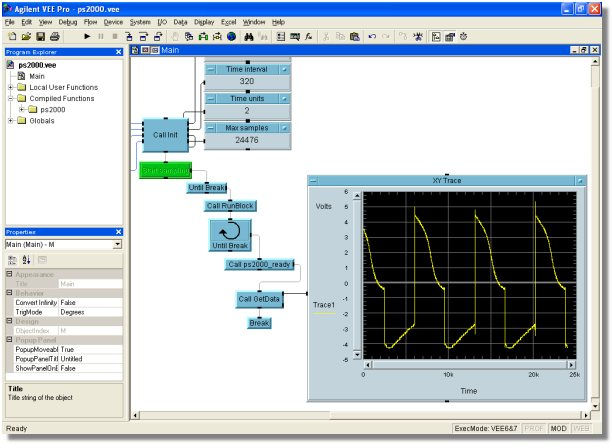Click the Call GetData object

tap(259, 299)
